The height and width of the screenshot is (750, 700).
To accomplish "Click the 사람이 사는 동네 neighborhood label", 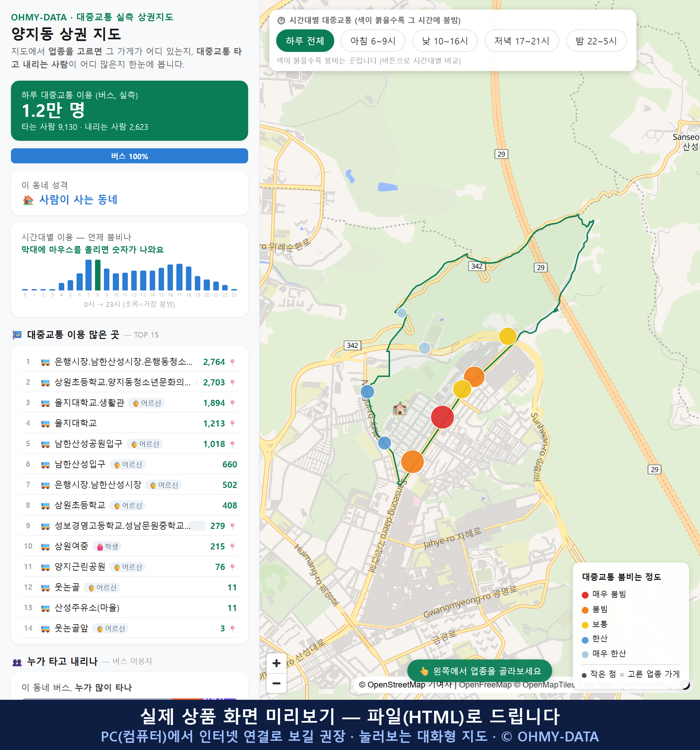I will [x=78, y=200].
